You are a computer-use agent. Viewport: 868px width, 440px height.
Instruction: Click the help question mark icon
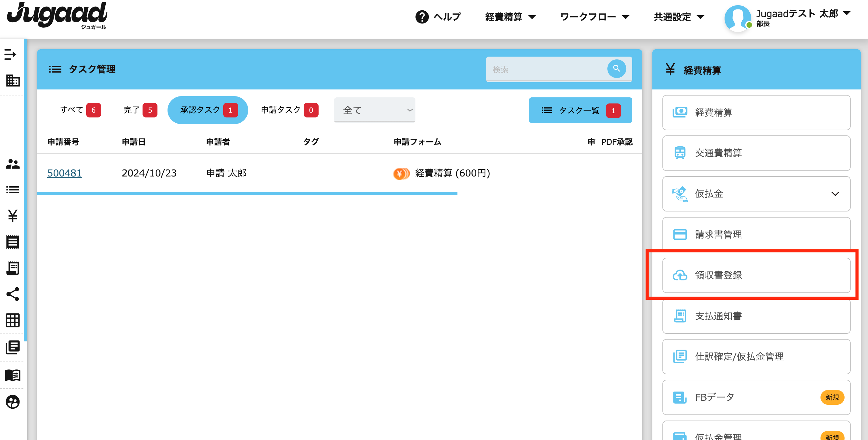tap(422, 17)
